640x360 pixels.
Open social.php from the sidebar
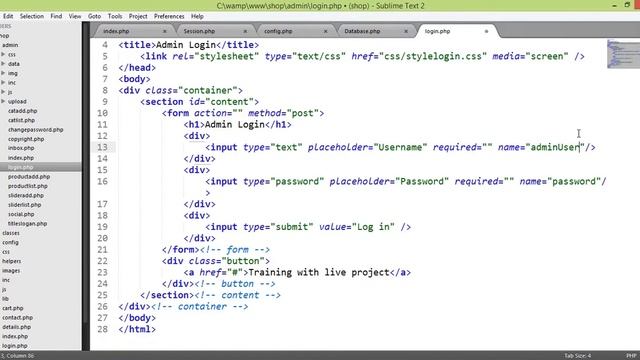click(x=21, y=214)
